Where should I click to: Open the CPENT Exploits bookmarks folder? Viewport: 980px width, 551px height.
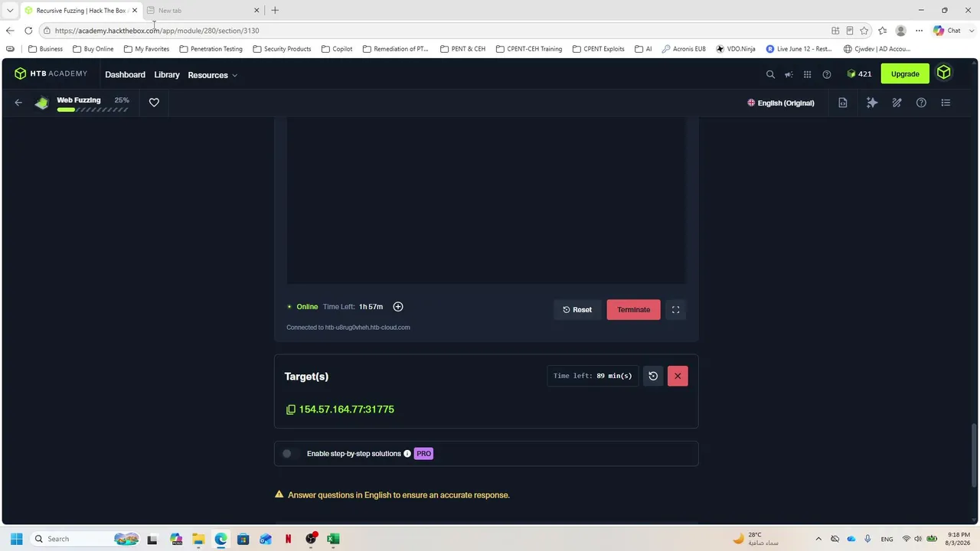click(598, 49)
